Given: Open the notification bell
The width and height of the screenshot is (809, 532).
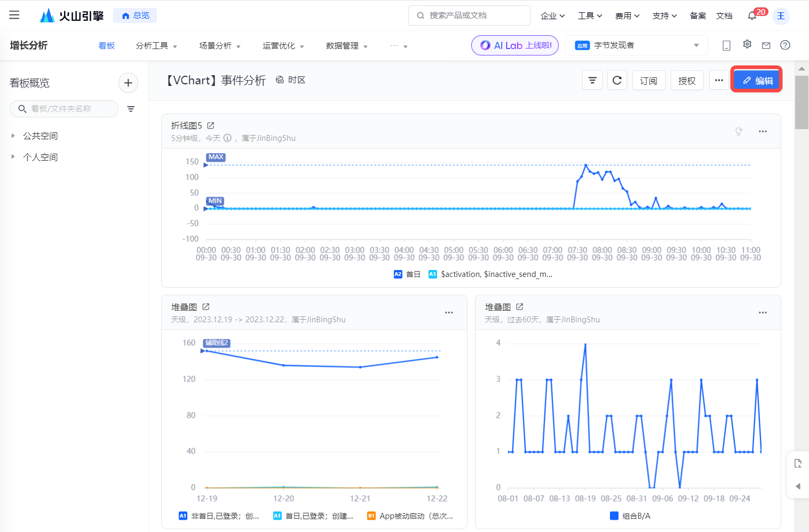Looking at the screenshot, I should point(752,15).
